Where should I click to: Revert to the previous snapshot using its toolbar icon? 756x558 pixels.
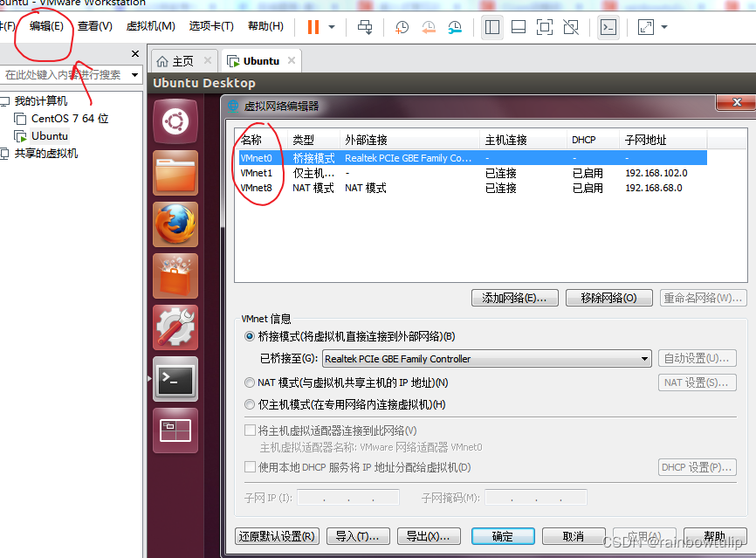click(428, 27)
